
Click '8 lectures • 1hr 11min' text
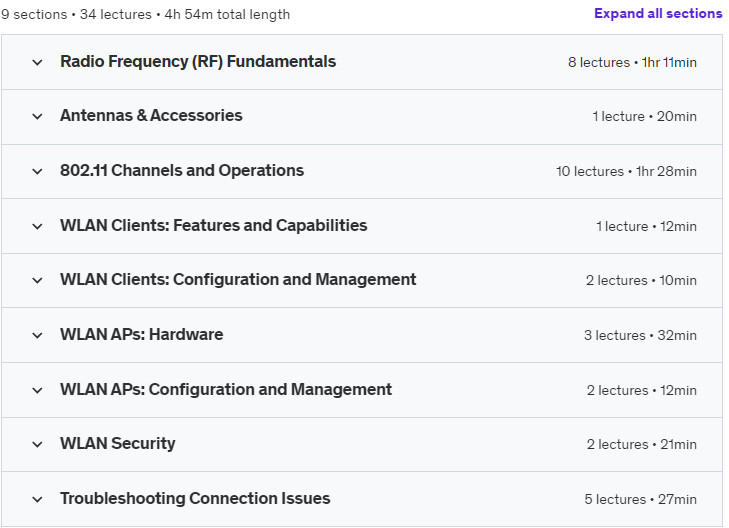pyautogui.click(x=632, y=62)
